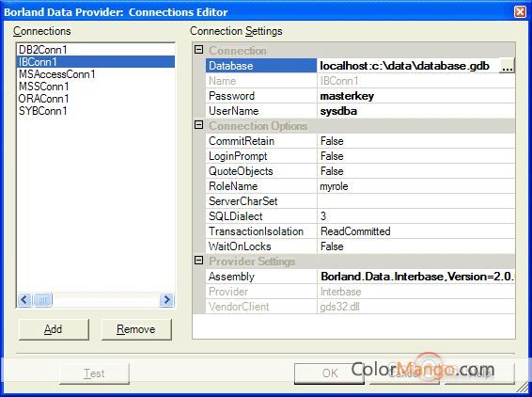Add a new connection
The width and height of the screenshot is (532, 397).
pos(54,329)
